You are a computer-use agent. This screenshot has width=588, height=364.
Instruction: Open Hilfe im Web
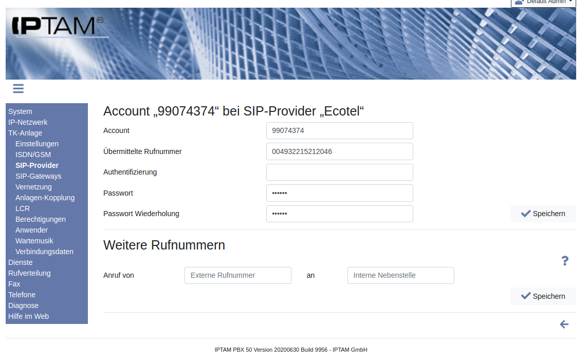(x=28, y=316)
